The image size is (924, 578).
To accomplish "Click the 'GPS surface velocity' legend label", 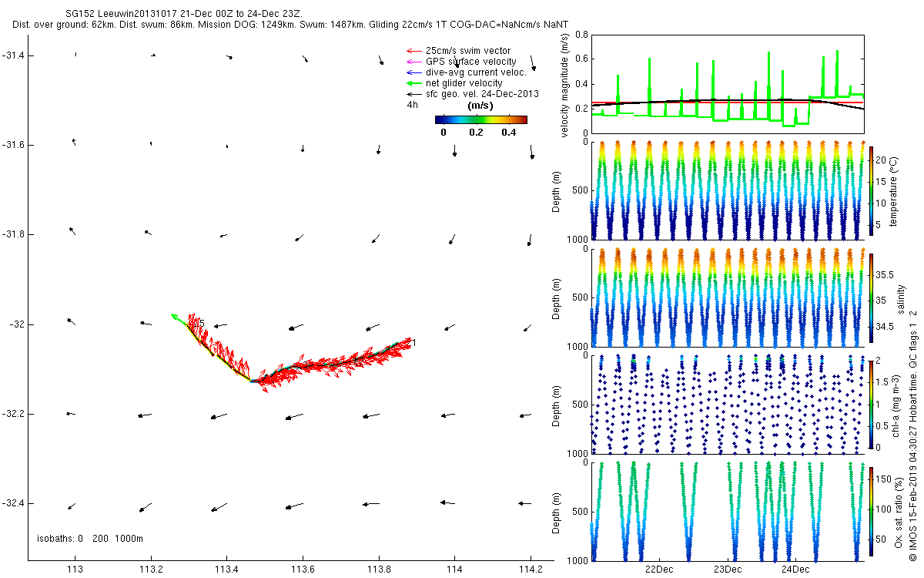I will tap(470, 62).
